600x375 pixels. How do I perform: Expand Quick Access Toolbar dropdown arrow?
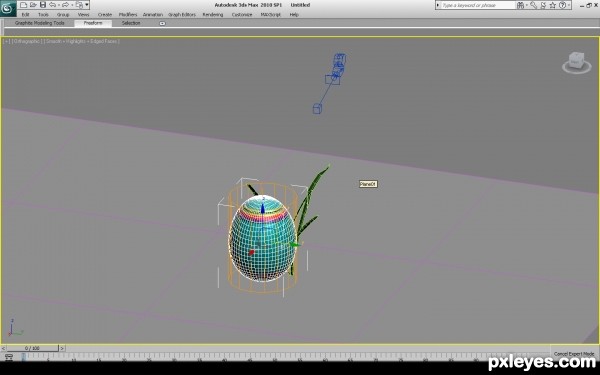pyautogui.click(x=87, y=5)
